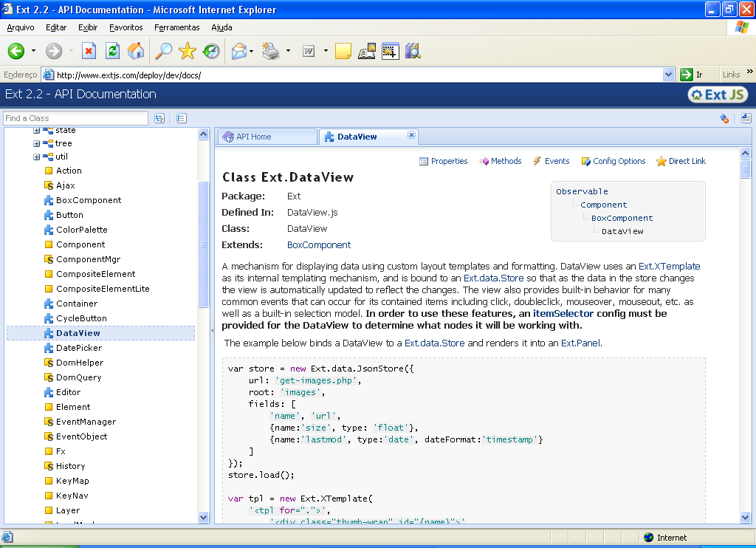756x548 pixels.
Task: Expand the Links toolbar chevron
Action: point(750,72)
